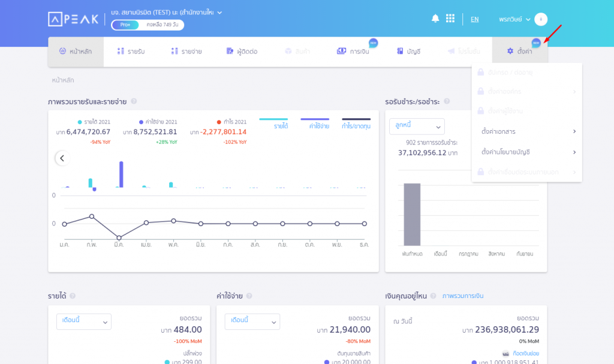Toggle the ค่าใช้จ่าย chart series legend
The width and height of the screenshot is (614, 364).
pyautogui.click(x=315, y=124)
